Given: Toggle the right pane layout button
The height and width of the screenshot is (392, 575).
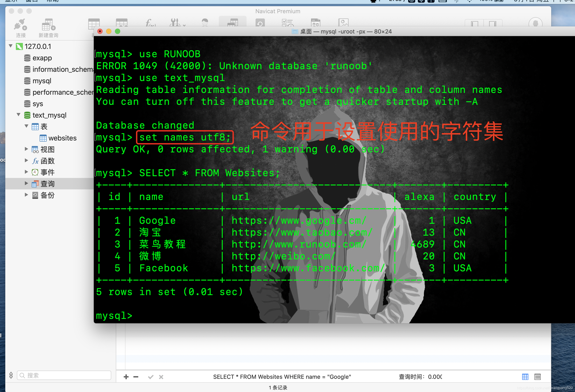Looking at the screenshot, I should coord(493,23).
